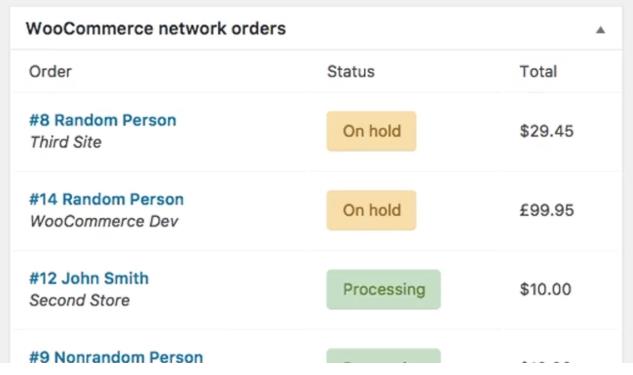
Task: Click partially visible badge for order #9
Action: (x=384, y=356)
